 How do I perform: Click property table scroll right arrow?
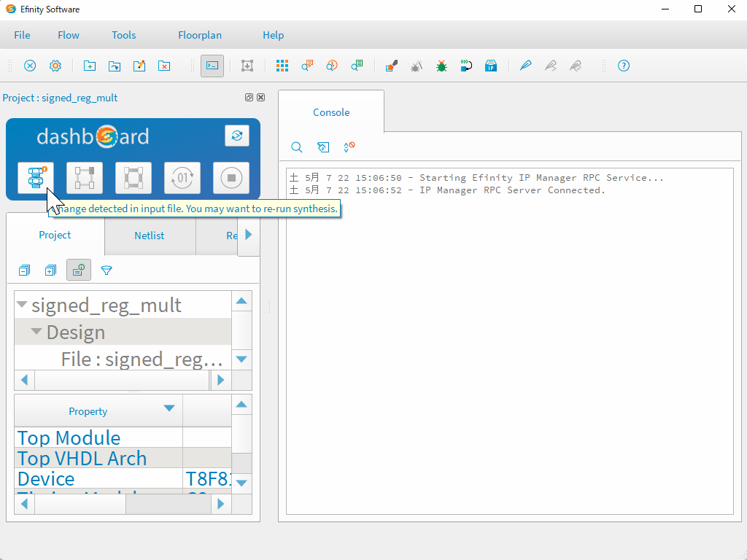pos(220,504)
